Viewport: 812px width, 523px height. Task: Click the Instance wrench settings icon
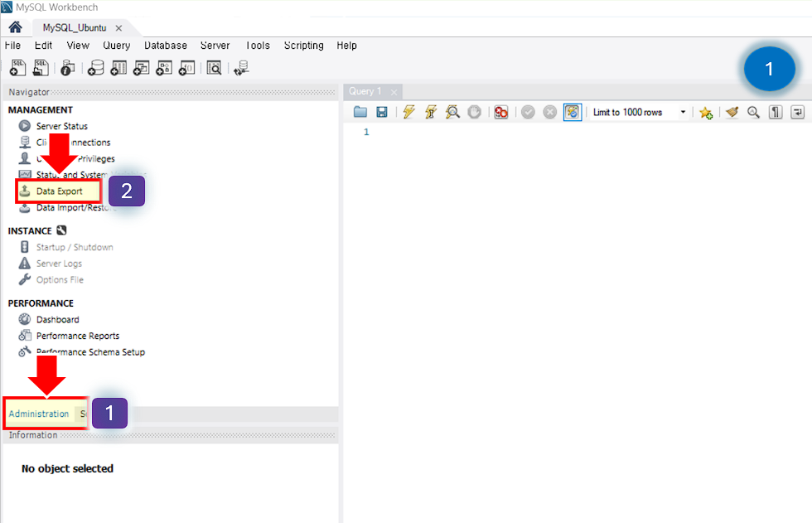[x=61, y=230]
